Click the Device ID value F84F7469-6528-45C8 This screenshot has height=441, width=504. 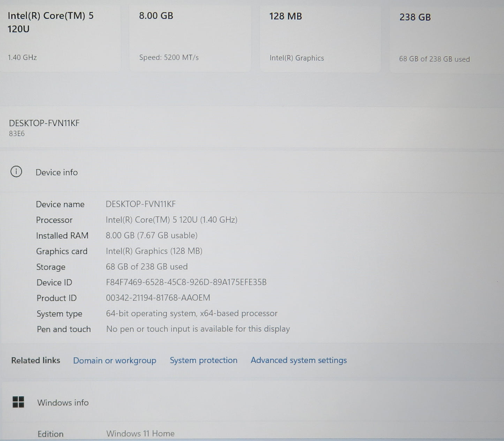[186, 282]
